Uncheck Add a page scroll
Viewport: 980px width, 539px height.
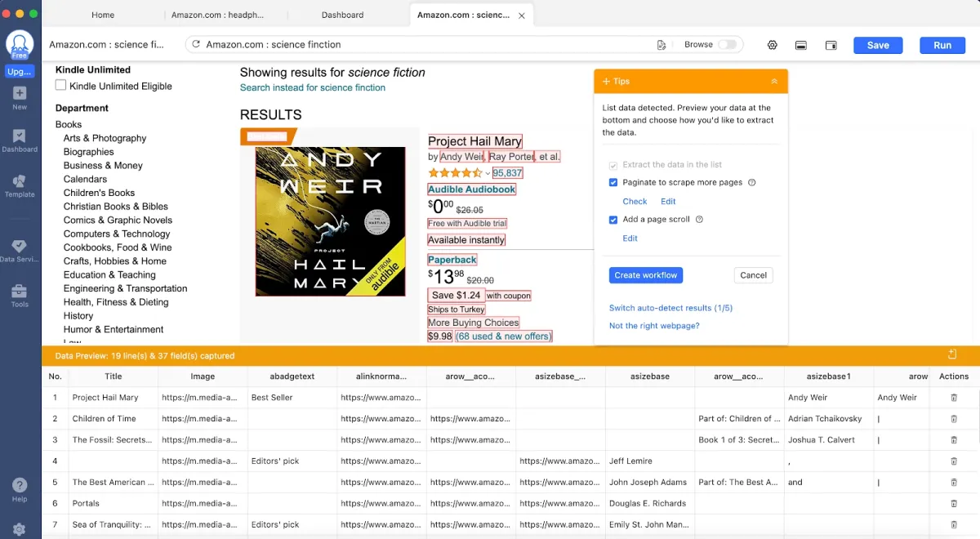tap(613, 220)
